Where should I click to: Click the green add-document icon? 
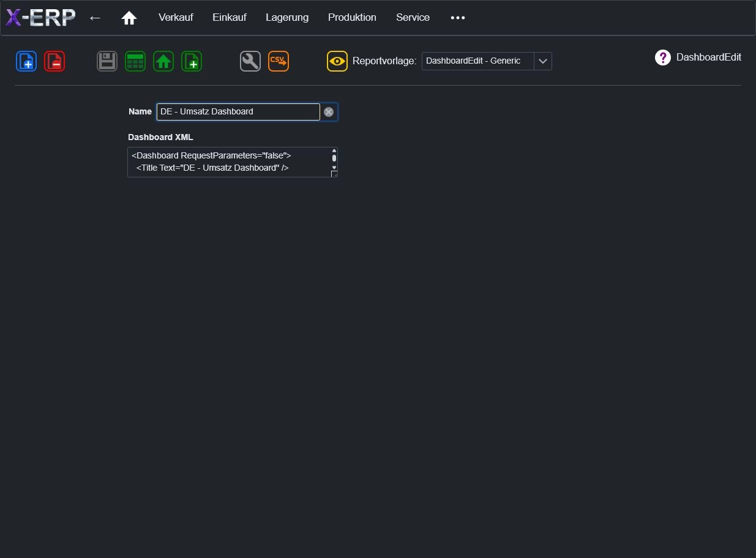coord(192,61)
